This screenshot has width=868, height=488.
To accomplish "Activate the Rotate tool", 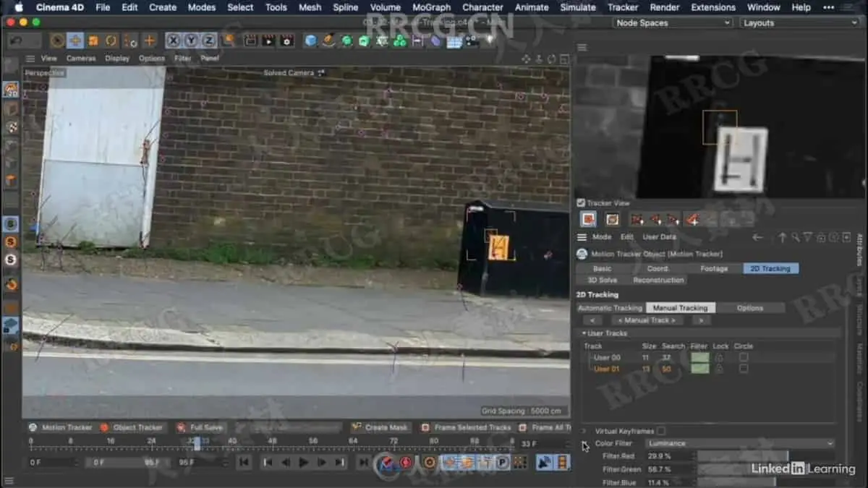I will click(111, 40).
